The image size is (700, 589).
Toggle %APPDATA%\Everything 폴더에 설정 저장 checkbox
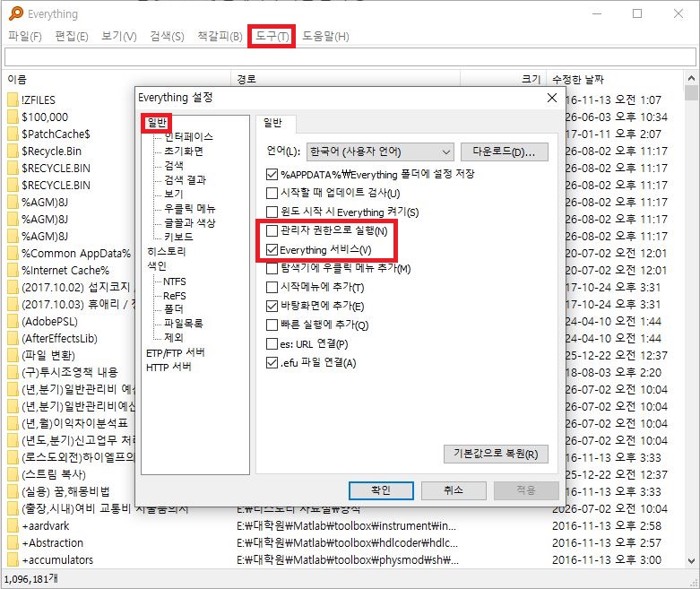pos(272,174)
